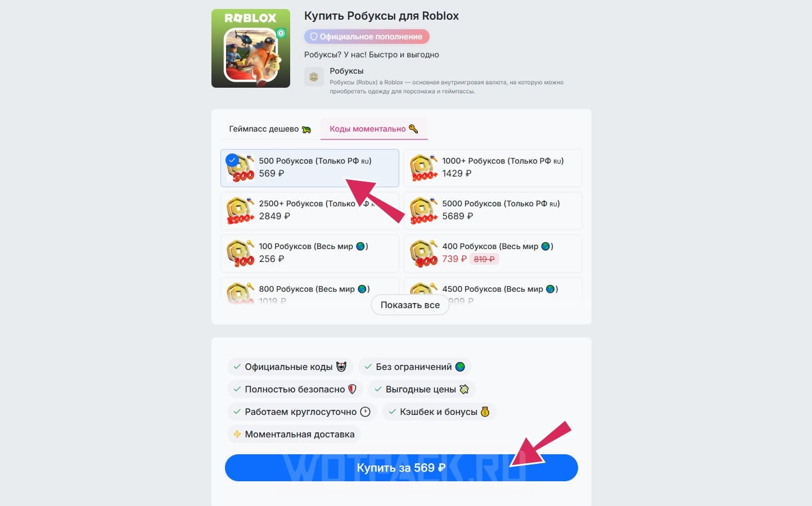
Task: Click the 400 Robux coin icon
Action: (x=423, y=254)
